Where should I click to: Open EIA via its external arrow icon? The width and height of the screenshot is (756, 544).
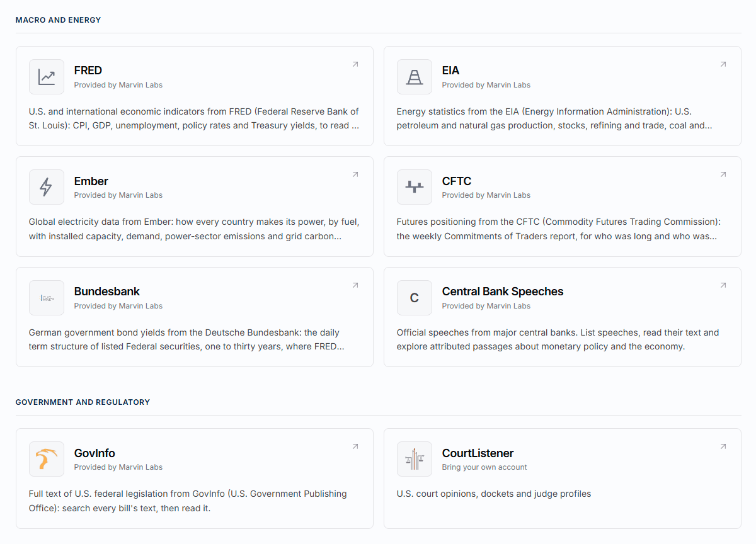pos(723,64)
